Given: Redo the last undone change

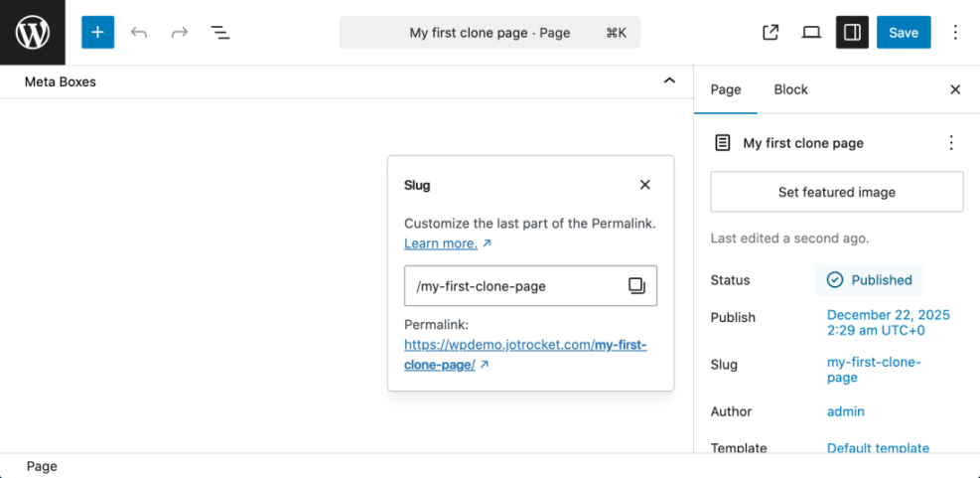Looking at the screenshot, I should click(x=180, y=33).
